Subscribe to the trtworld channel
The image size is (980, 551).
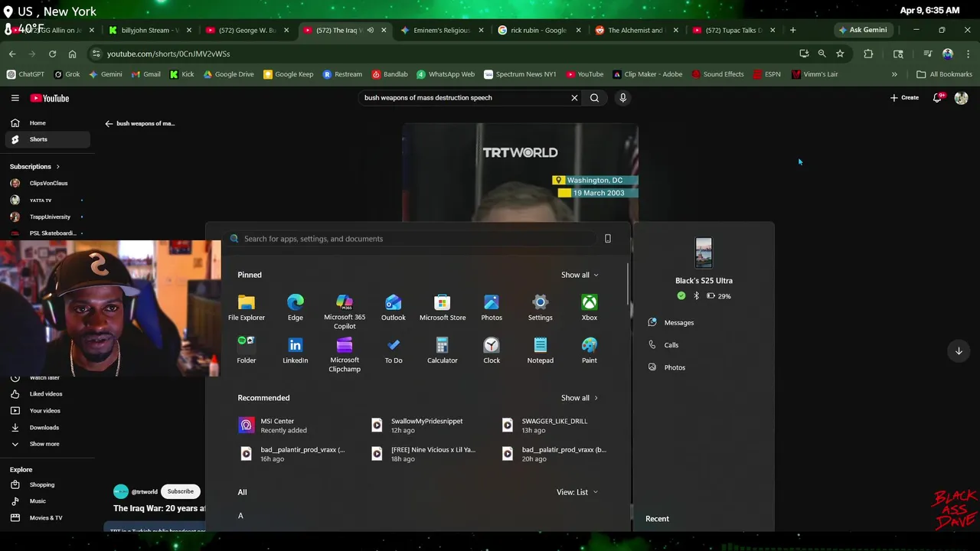[x=181, y=491]
